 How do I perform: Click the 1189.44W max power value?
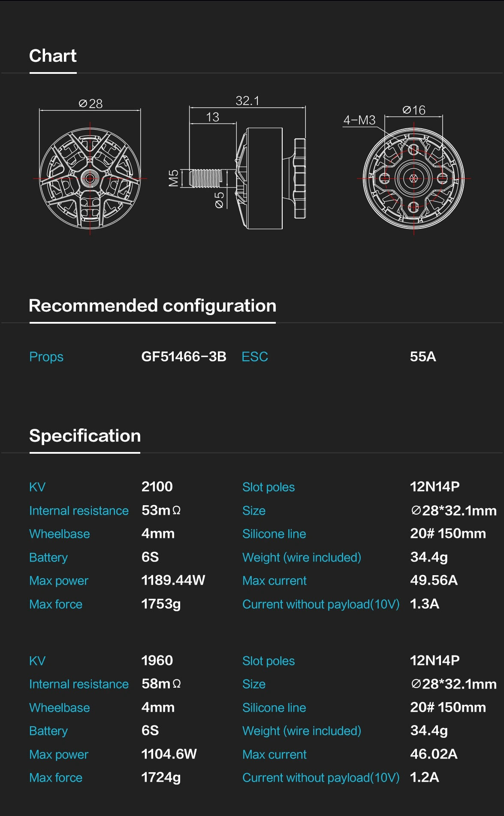click(173, 580)
